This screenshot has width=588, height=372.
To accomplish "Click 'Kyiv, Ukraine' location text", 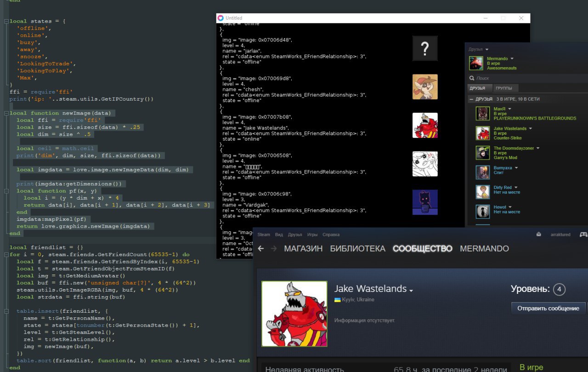I will (358, 300).
